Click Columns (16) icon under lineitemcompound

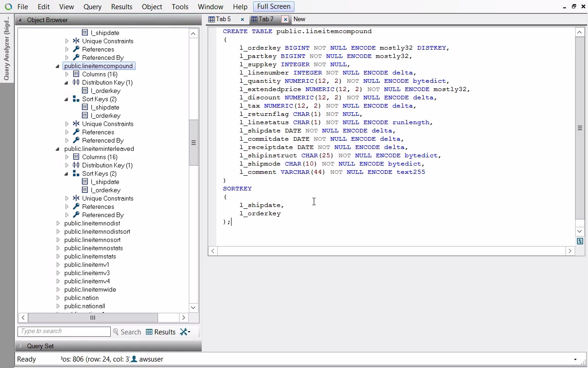(x=76, y=74)
